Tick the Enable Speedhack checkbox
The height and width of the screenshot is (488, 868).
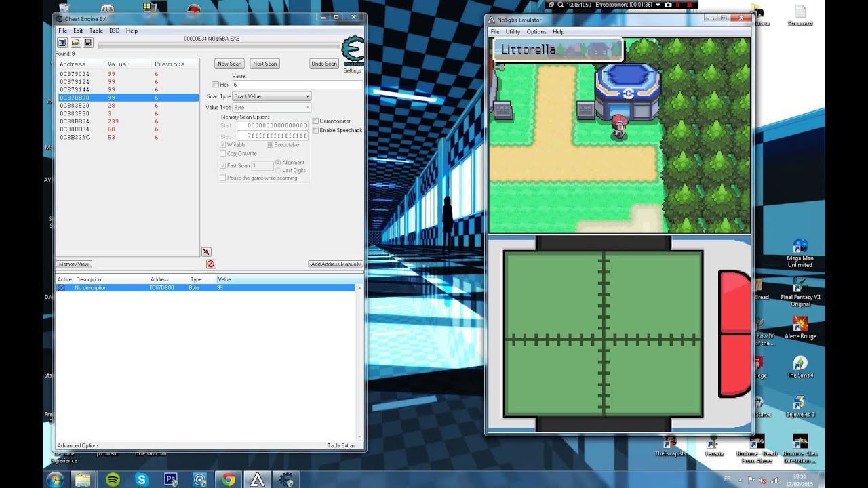315,130
